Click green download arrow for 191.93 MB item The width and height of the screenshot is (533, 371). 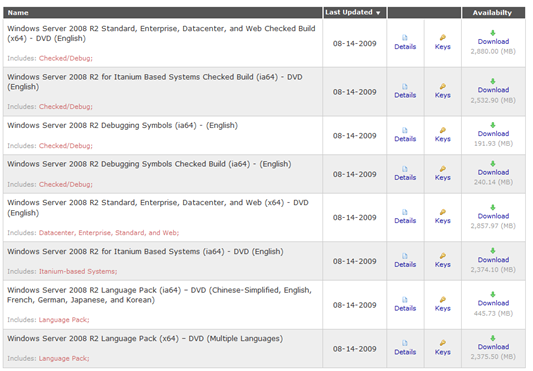click(x=493, y=125)
